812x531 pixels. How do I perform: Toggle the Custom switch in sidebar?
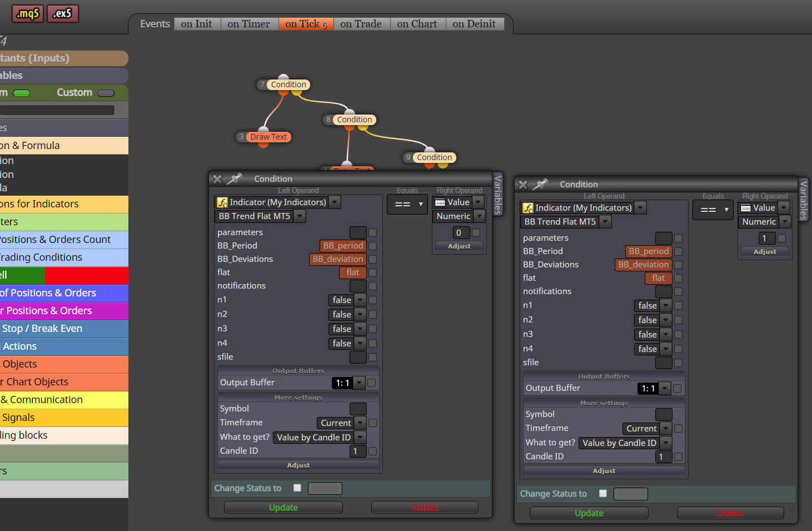(106, 93)
